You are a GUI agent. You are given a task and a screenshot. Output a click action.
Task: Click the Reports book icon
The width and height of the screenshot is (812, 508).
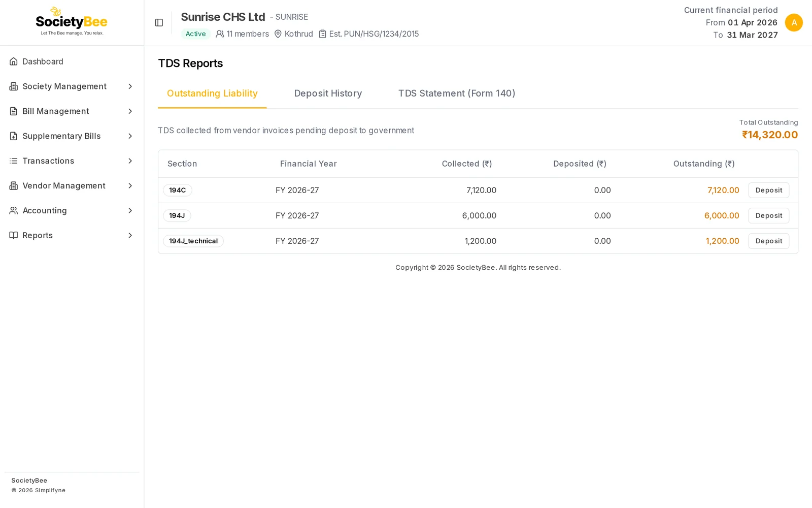pyautogui.click(x=14, y=235)
